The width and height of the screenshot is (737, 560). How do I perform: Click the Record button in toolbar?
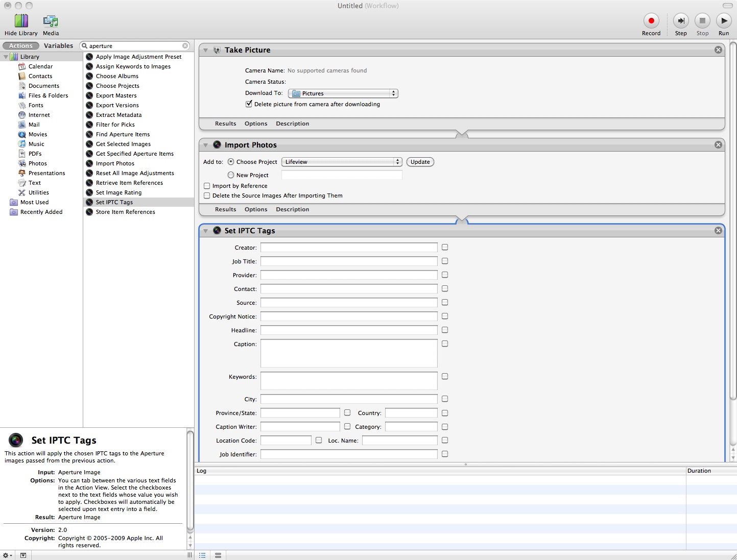(x=651, y=21)
